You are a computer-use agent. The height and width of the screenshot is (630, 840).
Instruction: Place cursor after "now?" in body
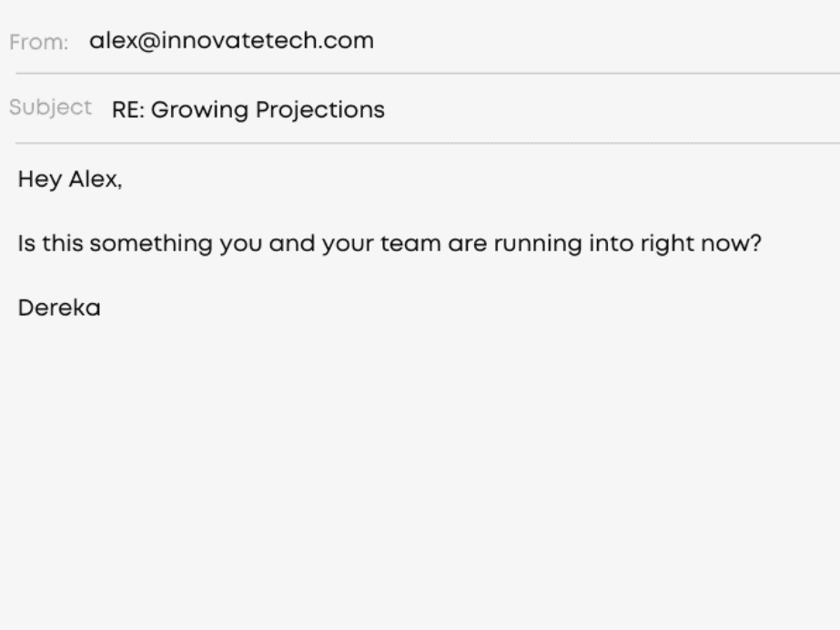point(763,244)
